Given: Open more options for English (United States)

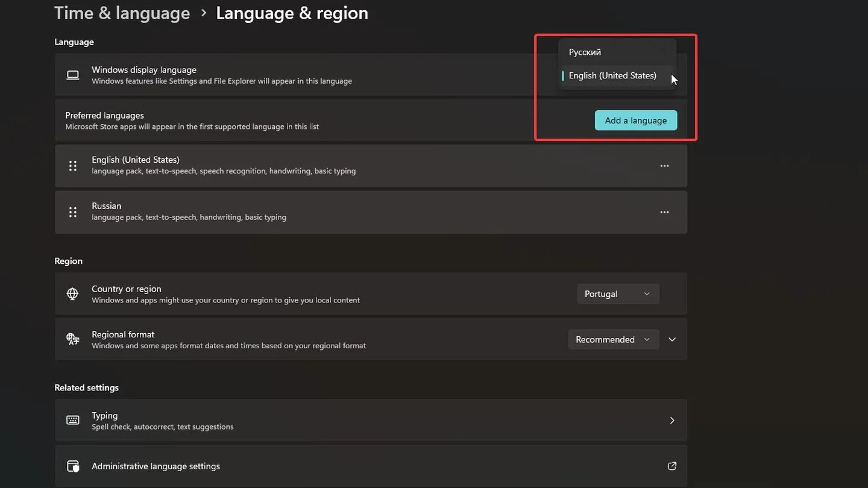Looking at the screenshot, I should [664, 166].
